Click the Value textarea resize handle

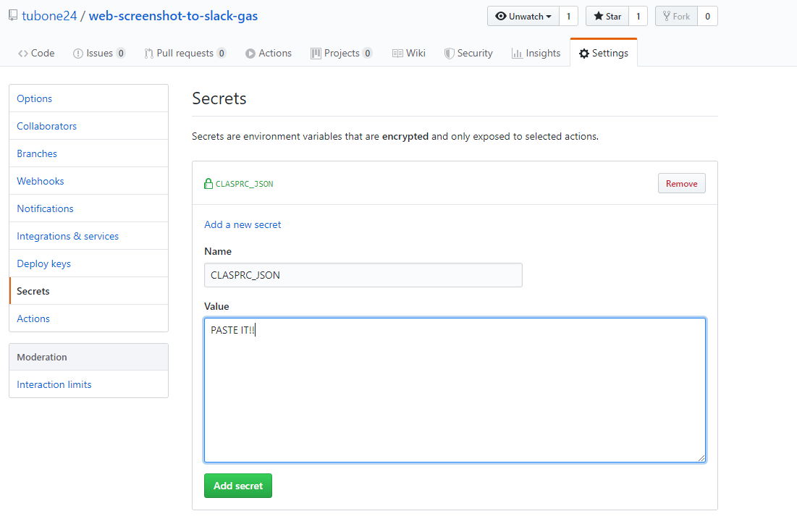click(701, 458)
